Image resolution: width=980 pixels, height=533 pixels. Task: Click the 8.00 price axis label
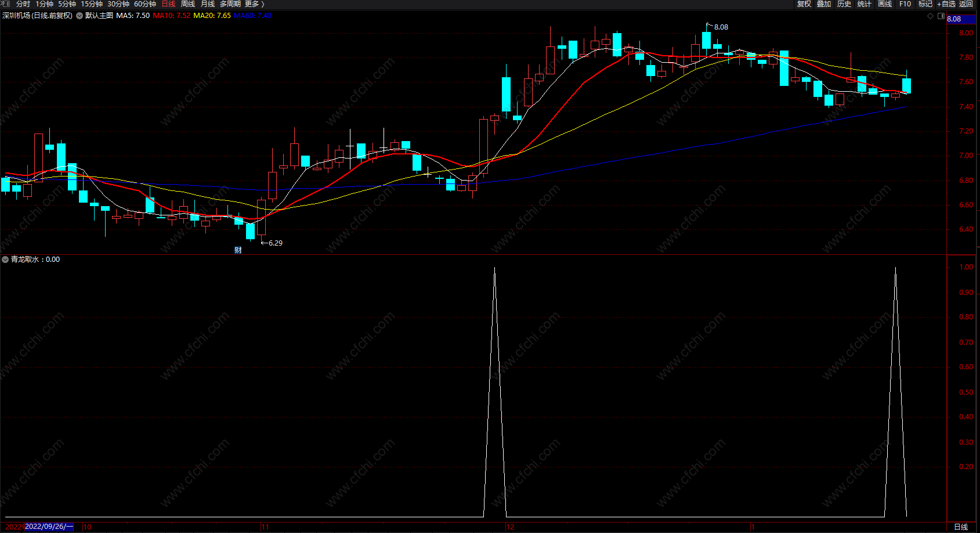pyautogui.click(x=966, y=33)
